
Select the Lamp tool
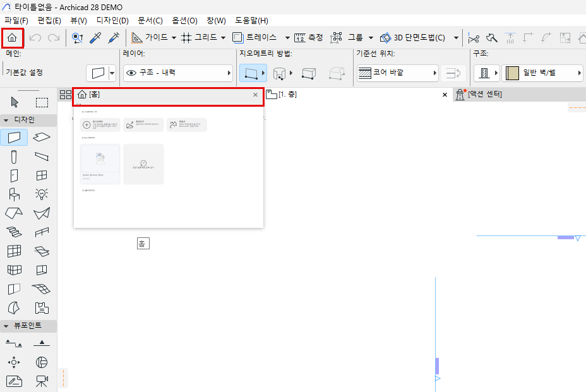pyautogui.click(x=42, y=194)
